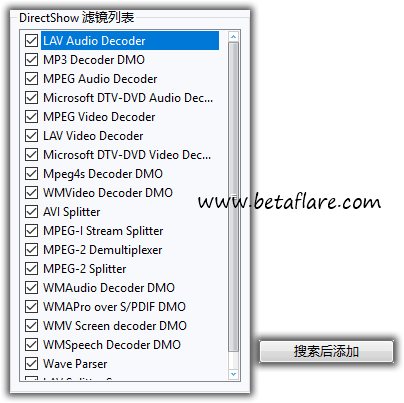Toggle the MPEG-2 Splitter checkbox
The height and width of the screenshot is (403, 404).
click(31, 269)
